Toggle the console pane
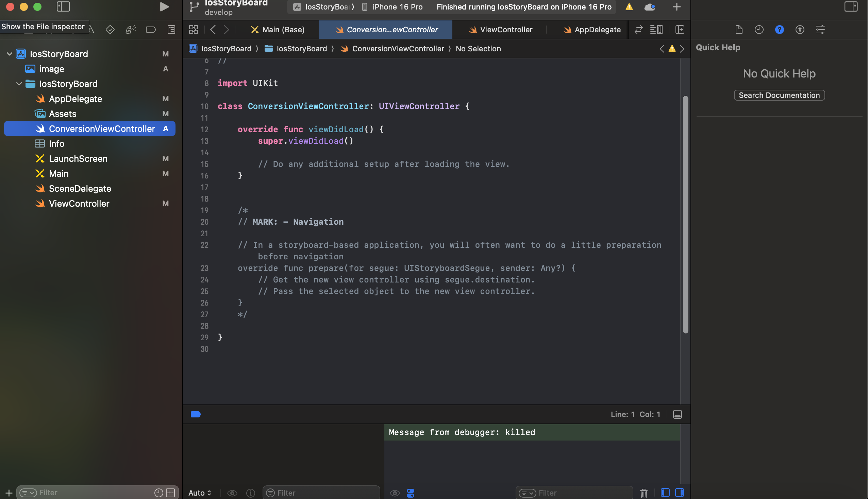The width and height of the screenshot is (868, 499). tap(680, 493)
